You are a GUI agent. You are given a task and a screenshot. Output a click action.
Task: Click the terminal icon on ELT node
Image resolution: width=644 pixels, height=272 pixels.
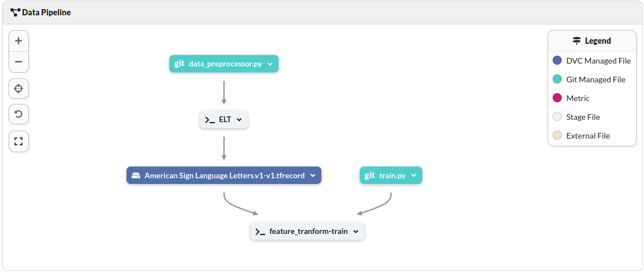(x=210, y=120)
